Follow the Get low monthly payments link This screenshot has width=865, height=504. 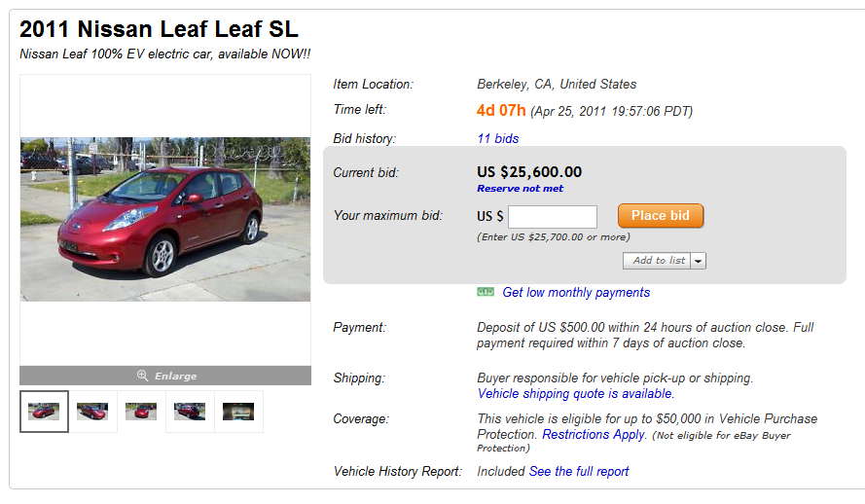(576, 292)
